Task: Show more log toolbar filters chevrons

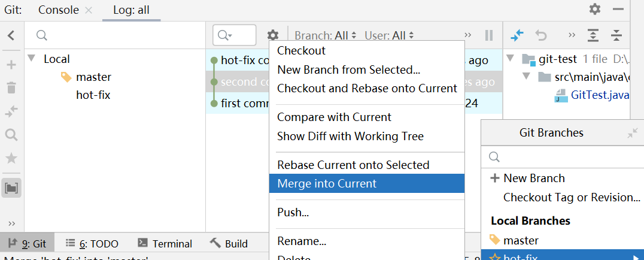Action: tap(468, 35)
